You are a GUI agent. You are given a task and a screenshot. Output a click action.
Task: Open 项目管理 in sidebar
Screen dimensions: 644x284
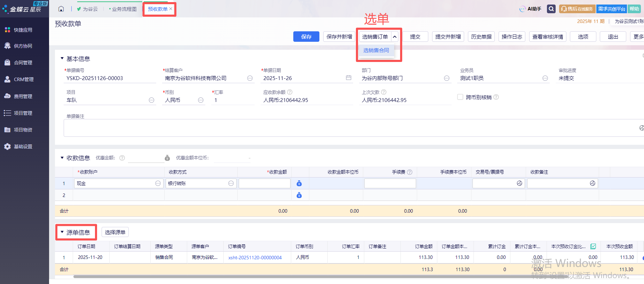coord(23,113)
